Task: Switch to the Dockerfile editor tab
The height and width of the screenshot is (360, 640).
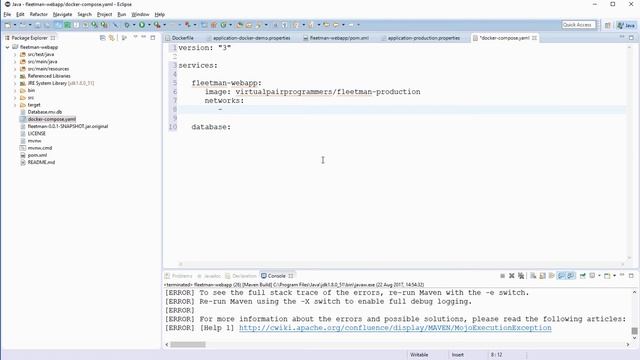Action: 179,38
